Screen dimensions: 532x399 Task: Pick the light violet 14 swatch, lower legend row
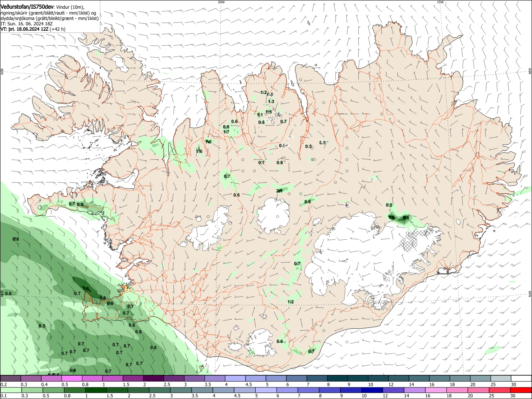coord(414,390)
